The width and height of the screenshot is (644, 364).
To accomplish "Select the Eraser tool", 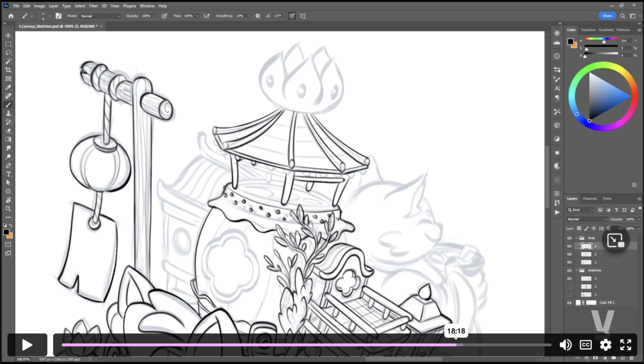I will (x=8, y=131).
